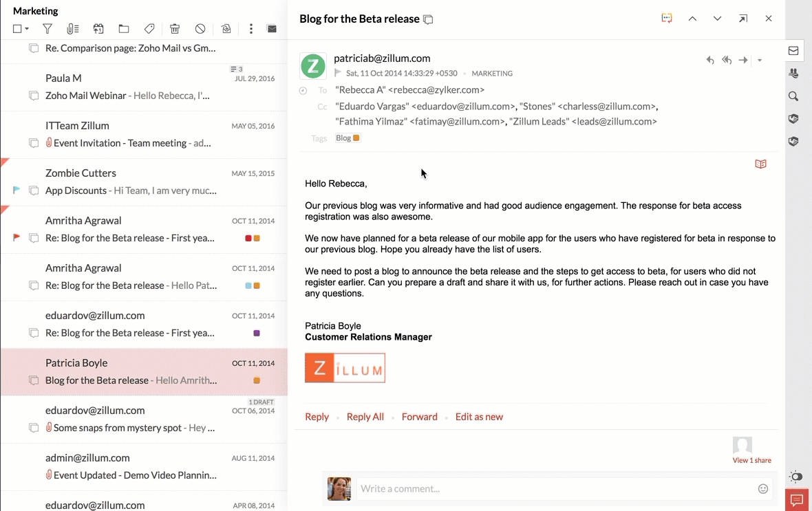Open the three-dot more options menu

point(251,29)
